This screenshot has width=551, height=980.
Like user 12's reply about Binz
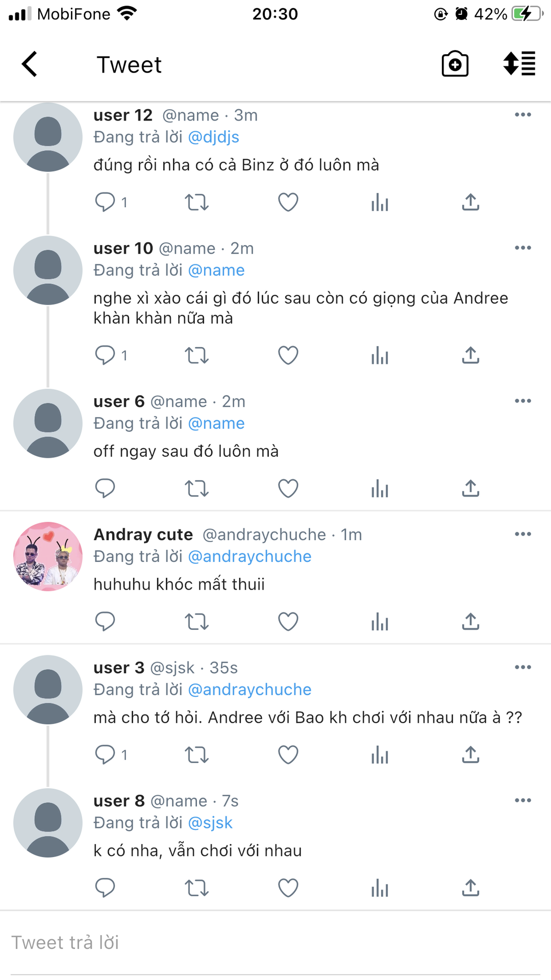(288, 203)
